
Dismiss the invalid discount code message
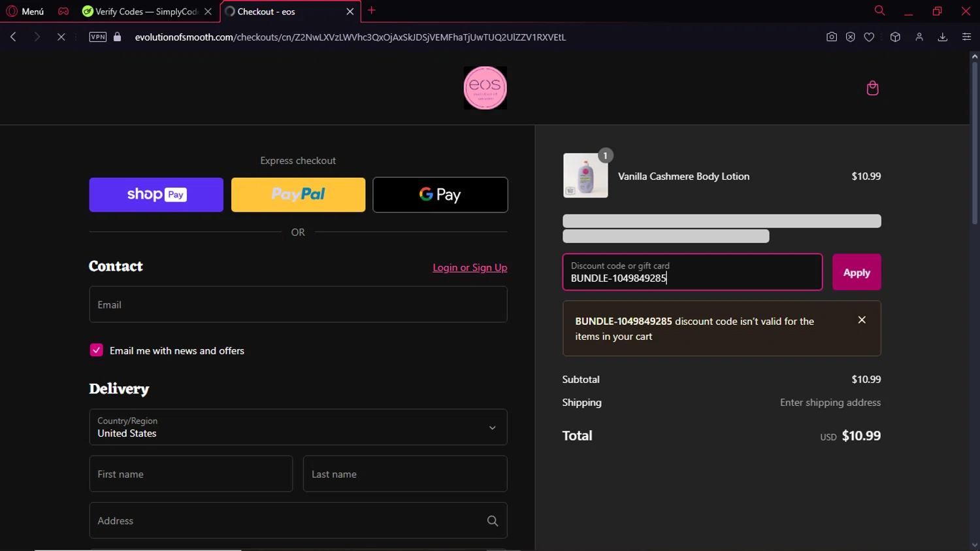(862, 320)
